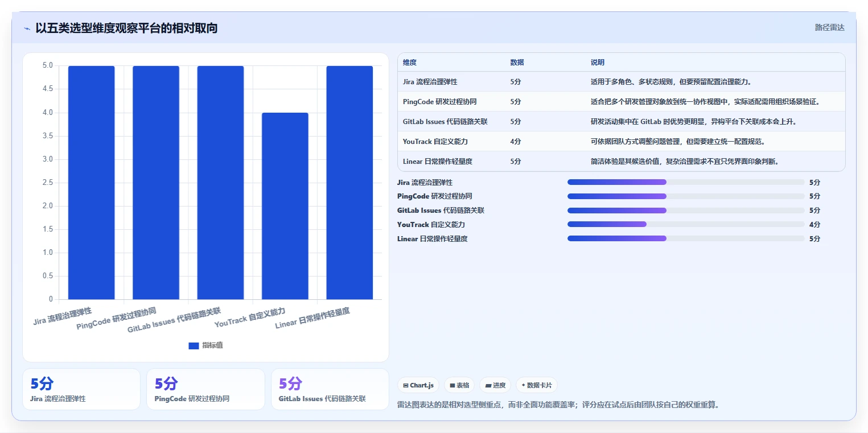868x433 pixels.
Task: Click the heading "以五类选型维度观察平台的相对取向"
Action: (126, 28)
